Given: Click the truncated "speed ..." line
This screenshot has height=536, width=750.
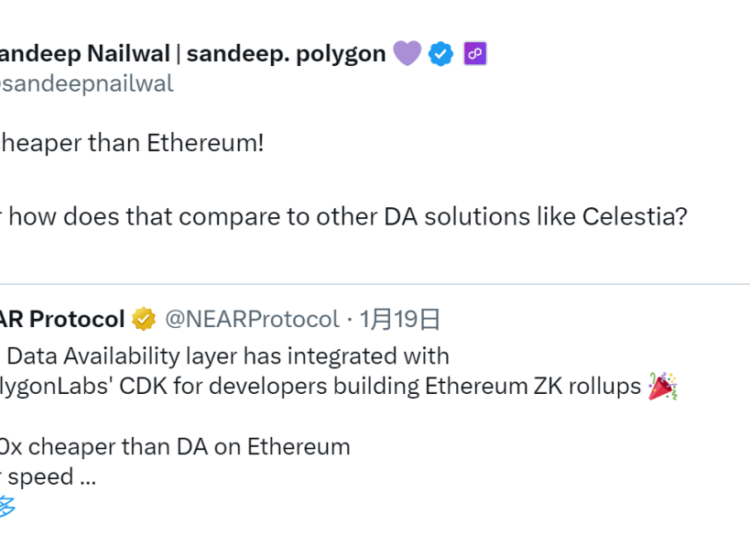Looking at the screenshot, I should (x=48, y=476).
